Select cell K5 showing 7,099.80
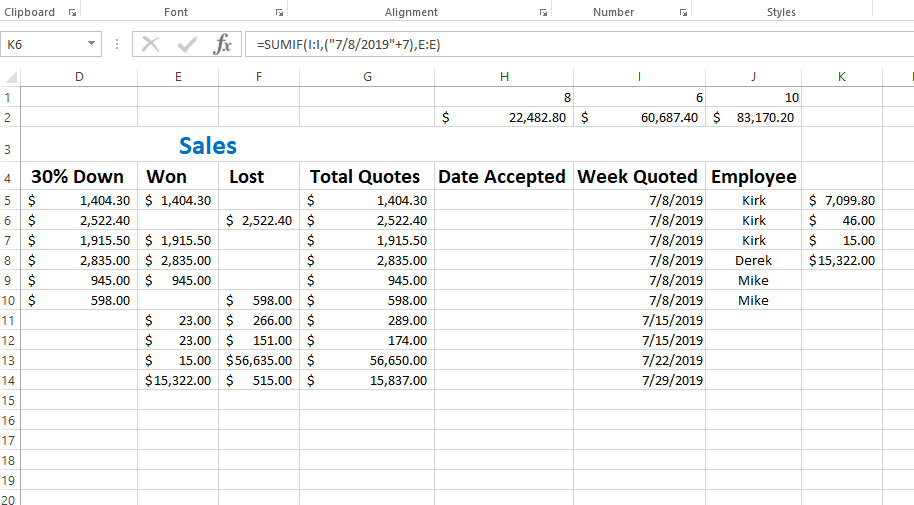This screenshot has width=914, height=505. pos(842,200)
